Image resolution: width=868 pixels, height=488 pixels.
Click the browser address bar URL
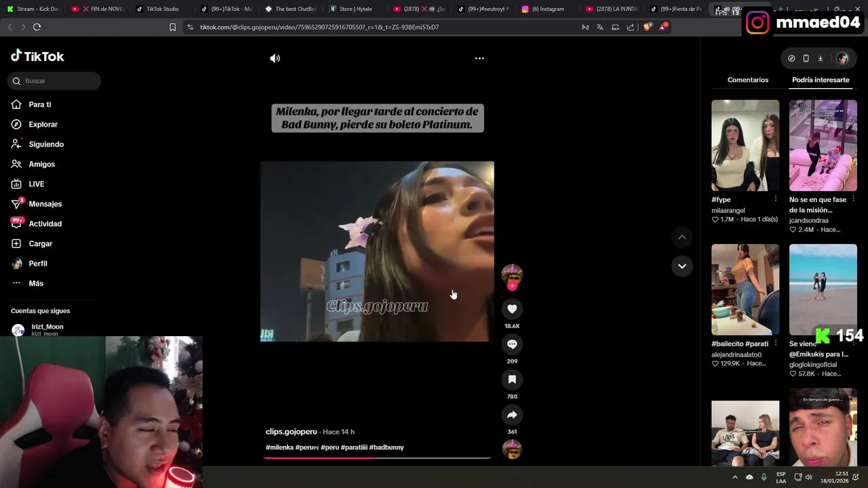319,27
